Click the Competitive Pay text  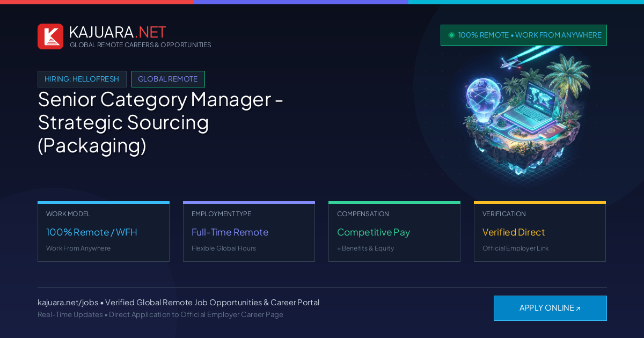click(x=374, y=232)
